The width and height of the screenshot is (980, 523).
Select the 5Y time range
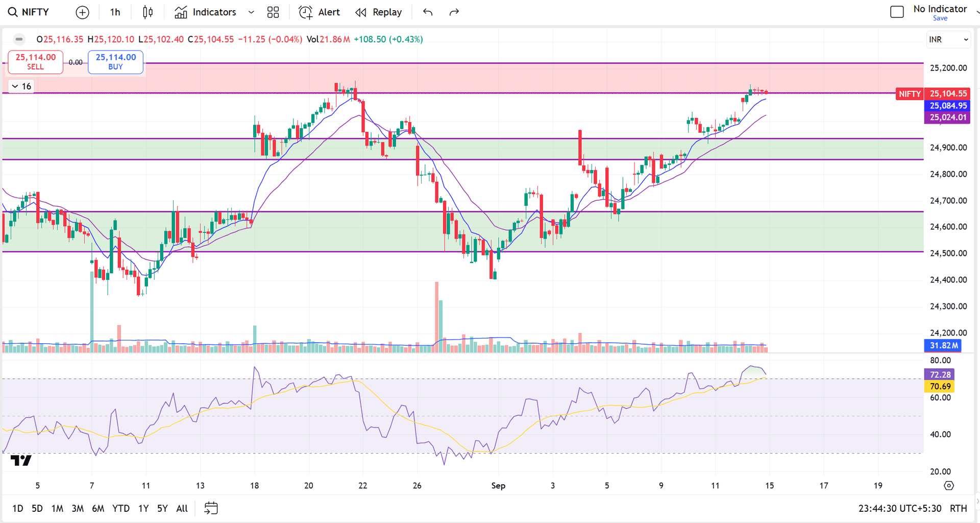click(162, 509)
